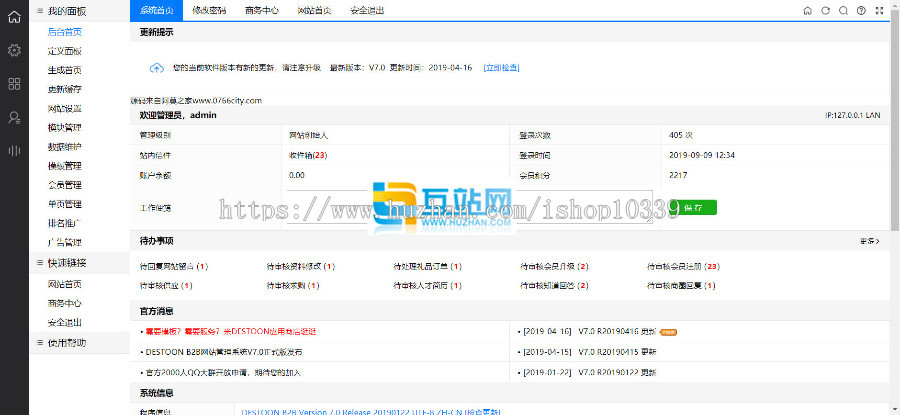Image resolution: width=900 pixels, height=415 pixels.
Task: Open 会员管理 in the sidebar
Action: (x=65, y=185)
